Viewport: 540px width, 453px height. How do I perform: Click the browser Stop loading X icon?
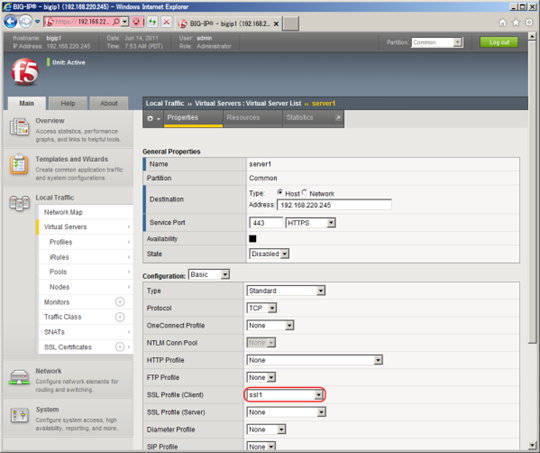tap(166, 22)
